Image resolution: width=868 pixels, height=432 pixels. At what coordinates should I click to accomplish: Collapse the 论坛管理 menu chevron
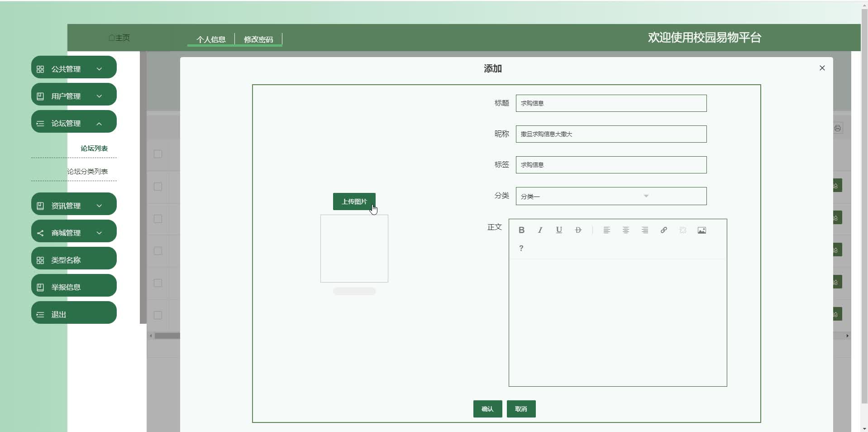(x=99, y=124)
